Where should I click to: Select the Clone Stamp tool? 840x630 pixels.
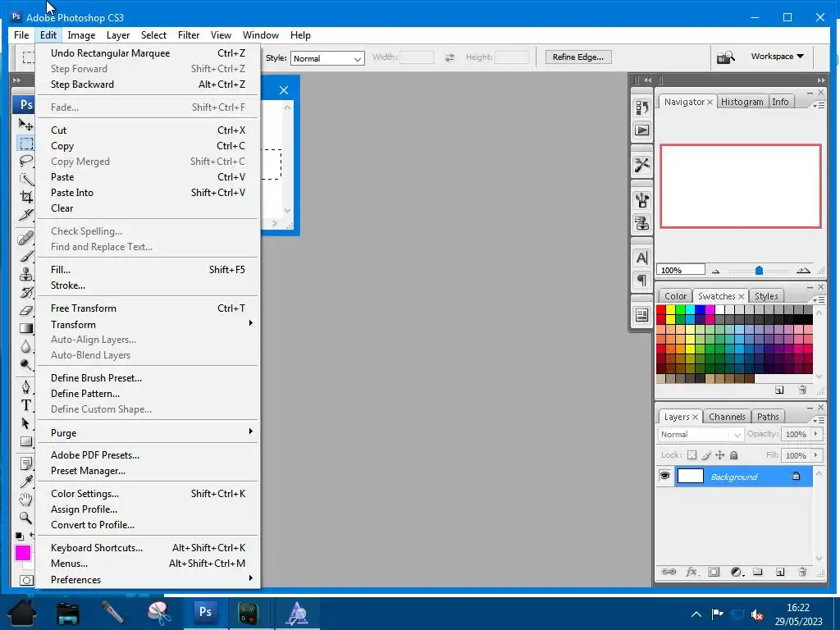pos(25,274)
